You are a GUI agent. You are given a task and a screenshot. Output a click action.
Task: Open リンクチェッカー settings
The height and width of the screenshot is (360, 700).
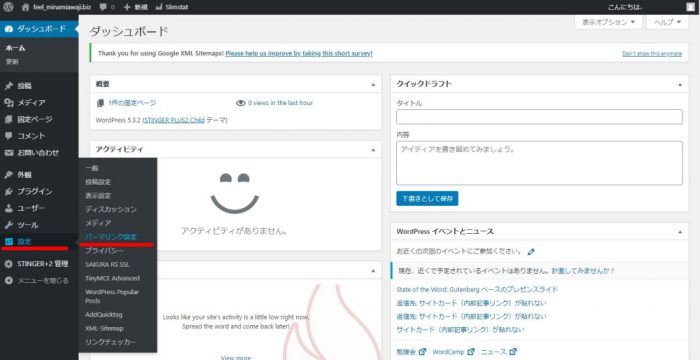(x=111, y=342)
